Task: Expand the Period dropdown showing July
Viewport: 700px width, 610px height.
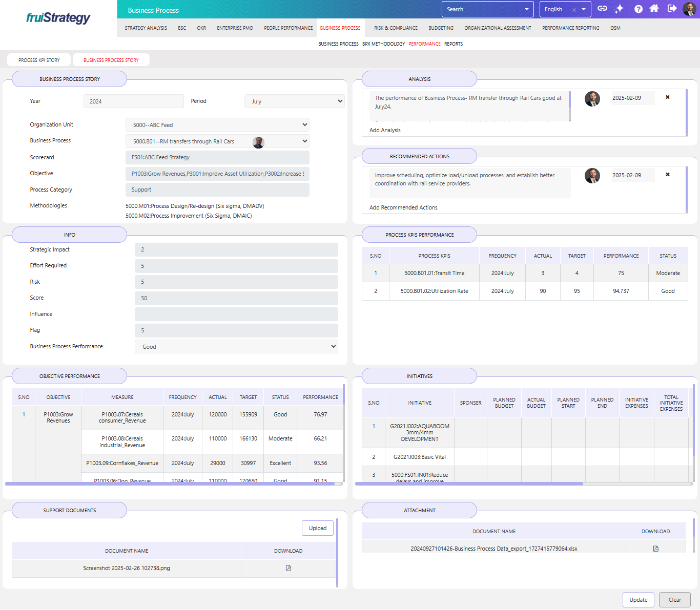Action: click(x=294, y=101)
